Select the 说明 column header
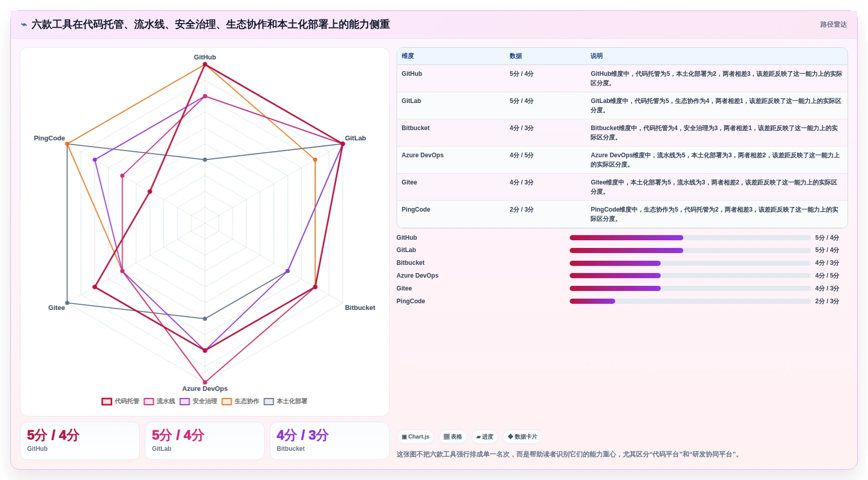This screenshot has width=868, height=480. pyautogui.click(x=597, y=56)
